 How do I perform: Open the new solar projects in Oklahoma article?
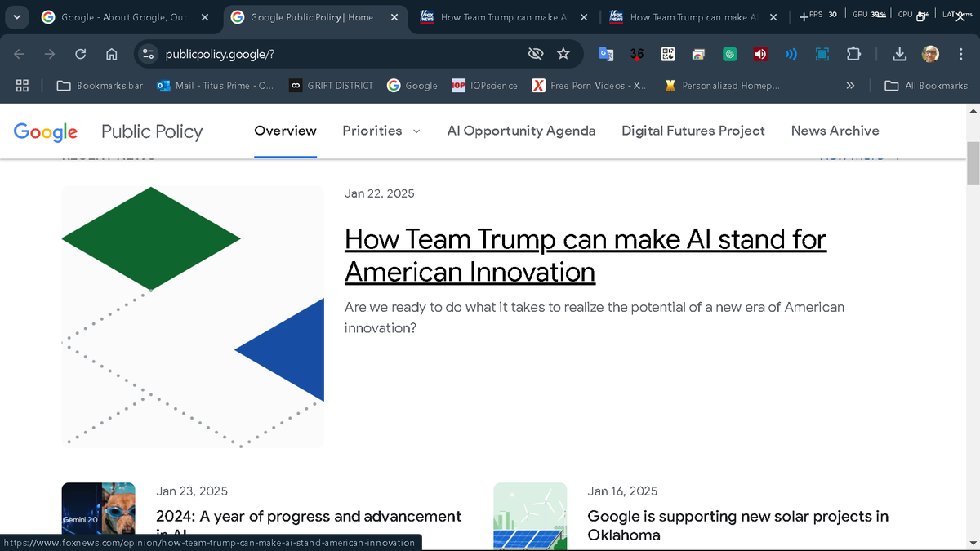click(x=738, y=526)
